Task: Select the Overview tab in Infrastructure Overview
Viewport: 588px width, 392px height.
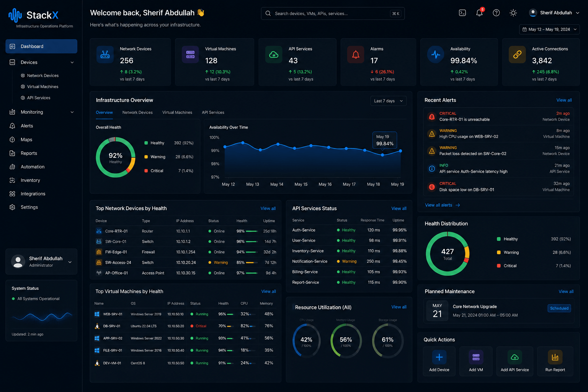Action: 104,113
